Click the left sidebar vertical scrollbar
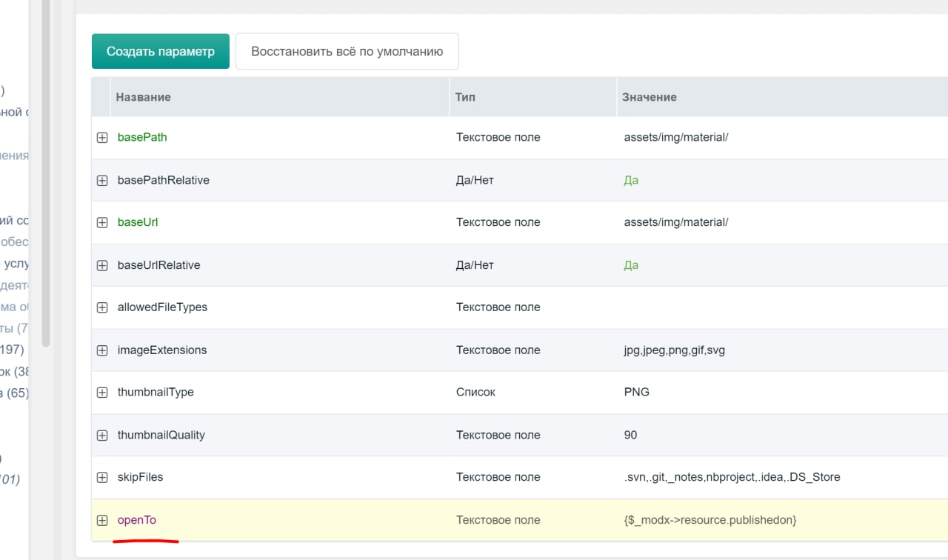Viewport: 948px width, 560px height. point(46,174)
